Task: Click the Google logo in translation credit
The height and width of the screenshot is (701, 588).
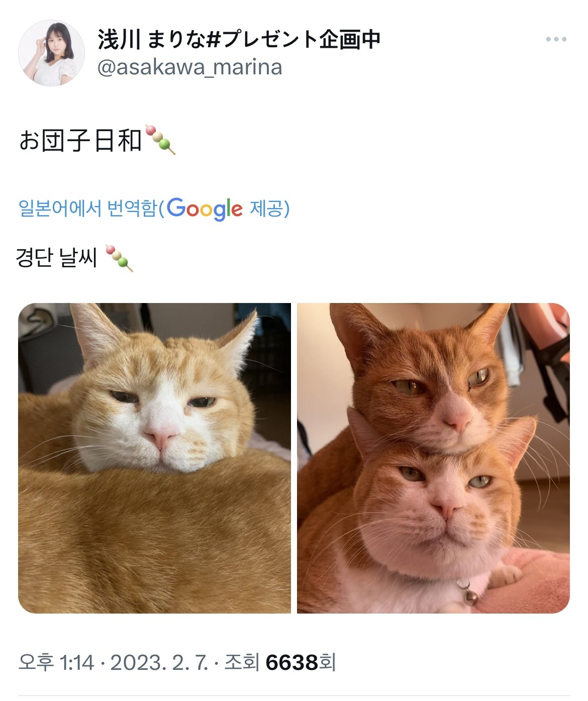Action: coord(205,208)
